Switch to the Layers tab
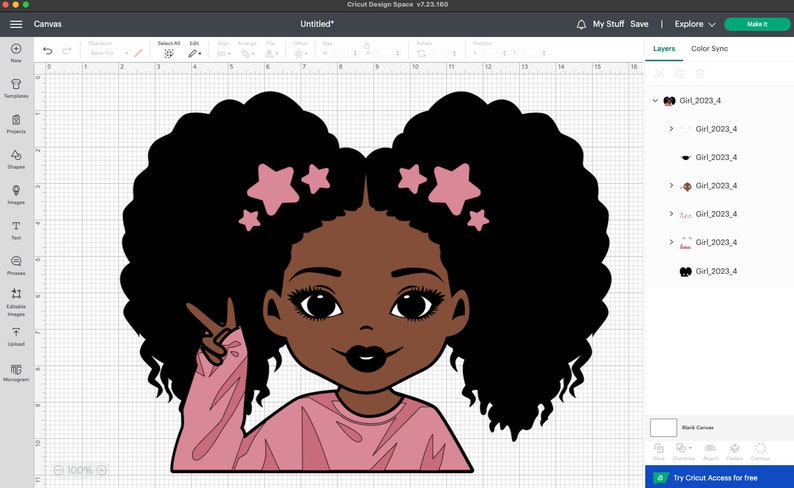The image size is (794, 488). tap(664, 49)
